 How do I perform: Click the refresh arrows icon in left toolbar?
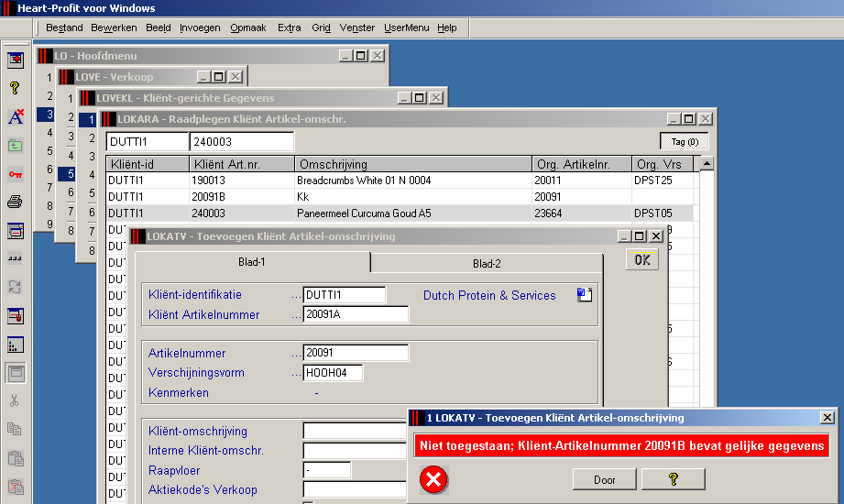point(15,287)
